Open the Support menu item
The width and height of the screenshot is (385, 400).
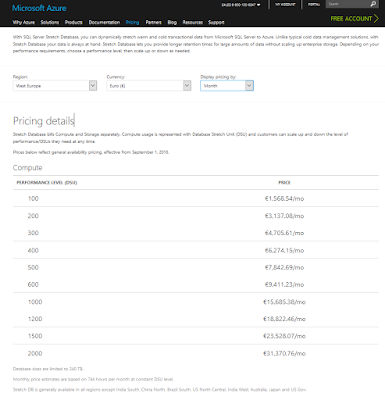tap(216, 22)
